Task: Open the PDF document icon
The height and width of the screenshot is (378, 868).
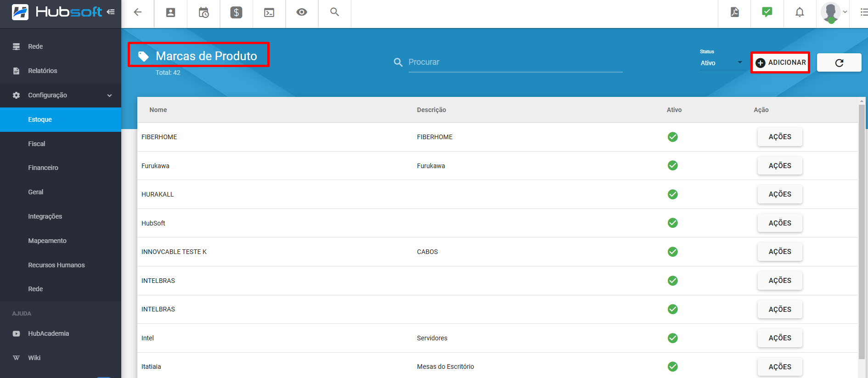Action: [735, 12]
